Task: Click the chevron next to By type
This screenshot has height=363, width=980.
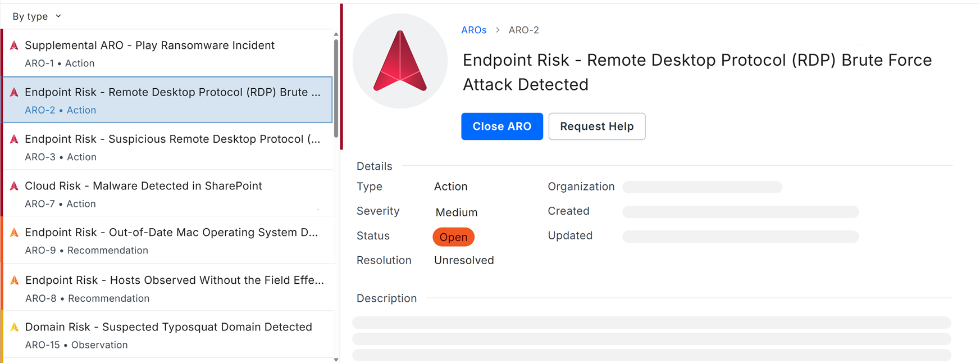Action: tap(58, 16)
